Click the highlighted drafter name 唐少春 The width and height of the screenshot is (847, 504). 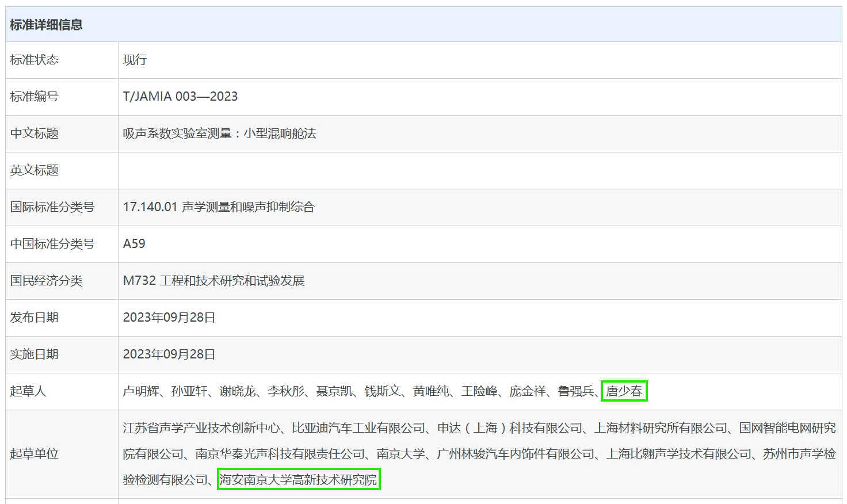coord(624,391)
